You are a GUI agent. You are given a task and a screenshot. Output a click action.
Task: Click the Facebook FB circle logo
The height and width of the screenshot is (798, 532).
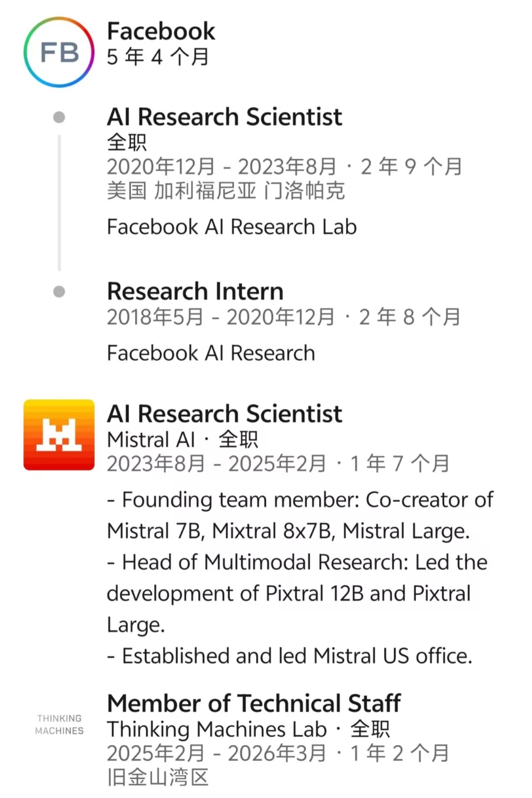click(59, 52)
